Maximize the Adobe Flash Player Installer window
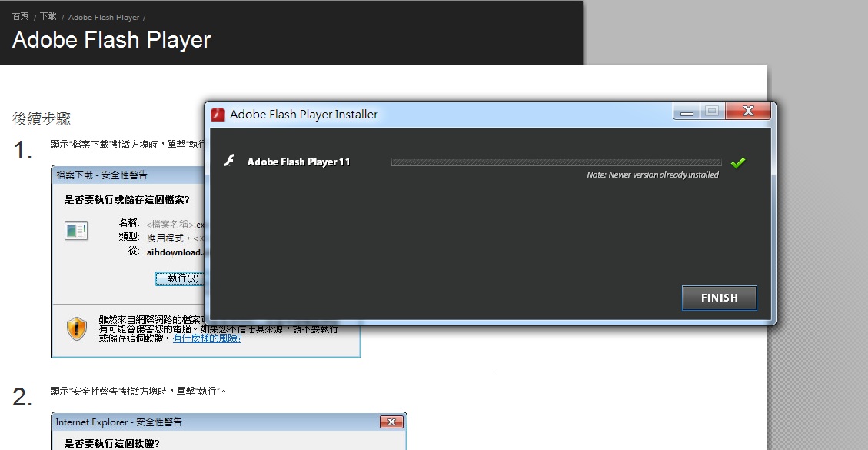Image resolution: width=868 pixels, height=450 pixels. click(713, 112)
